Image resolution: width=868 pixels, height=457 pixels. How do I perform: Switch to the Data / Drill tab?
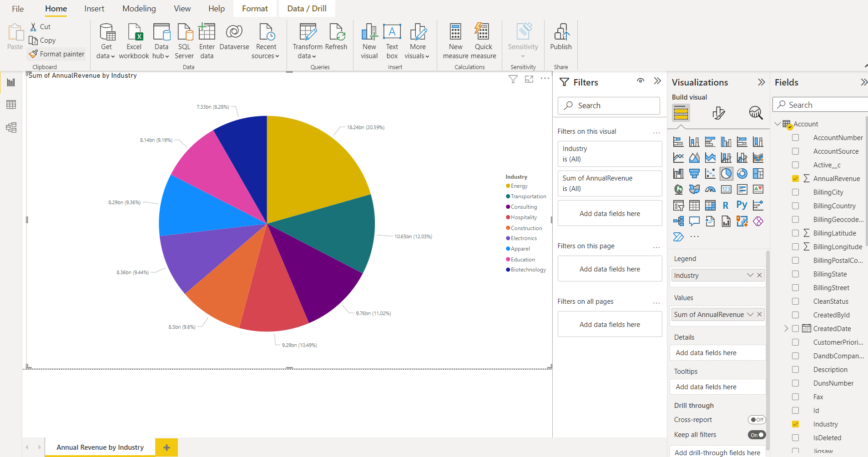[307, 9]
